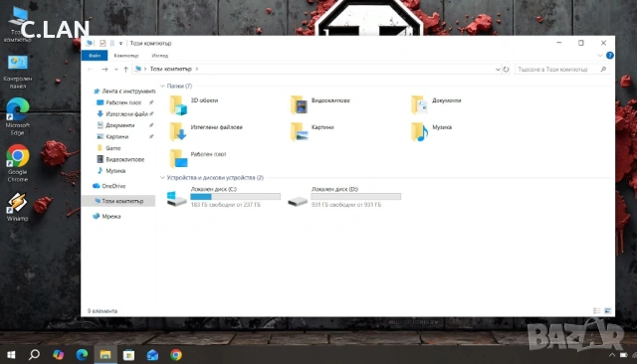The image size is (637, 364).
Task: Expand the ribbon with chevron
Action: point(600,55)
